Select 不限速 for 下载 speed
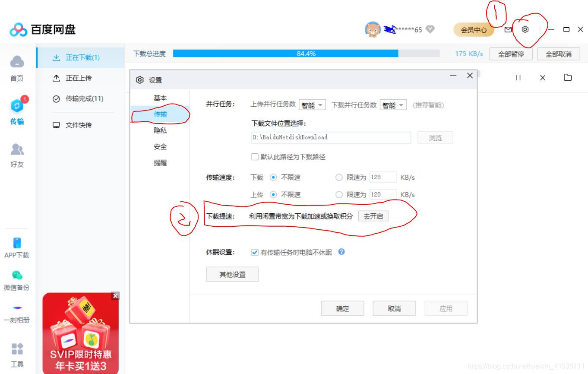 pyautogui.click(x=273, y=177)
